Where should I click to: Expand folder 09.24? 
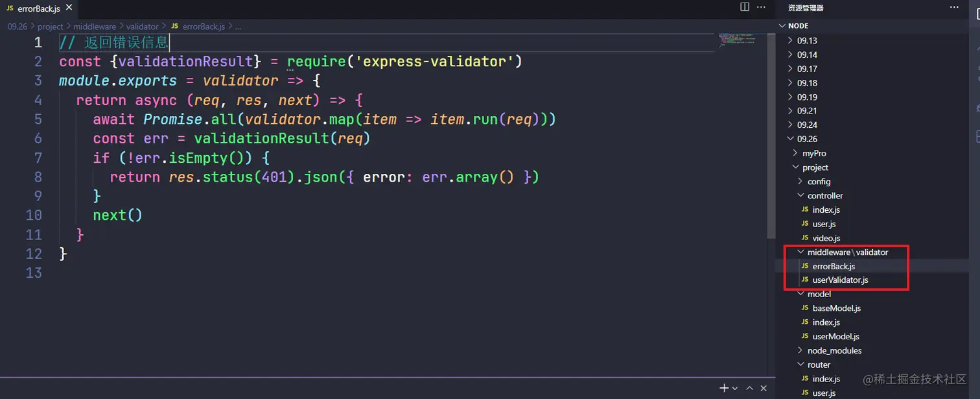coord(807,125)
